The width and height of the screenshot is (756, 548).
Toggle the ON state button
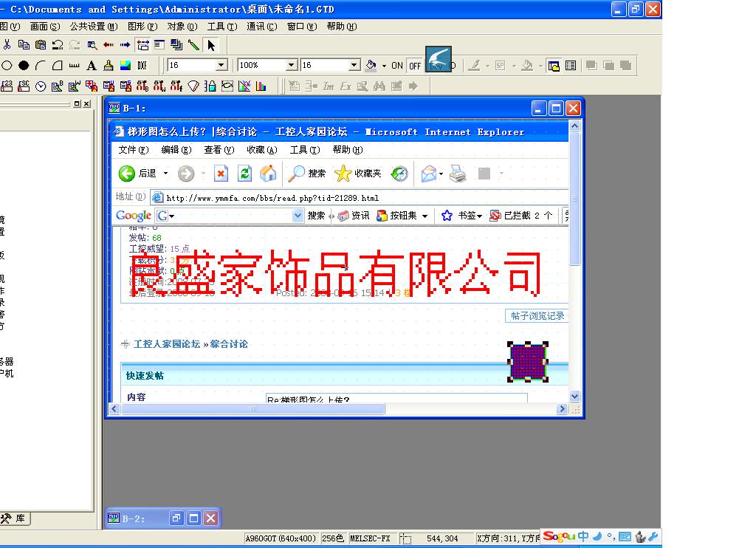(397, 66)
